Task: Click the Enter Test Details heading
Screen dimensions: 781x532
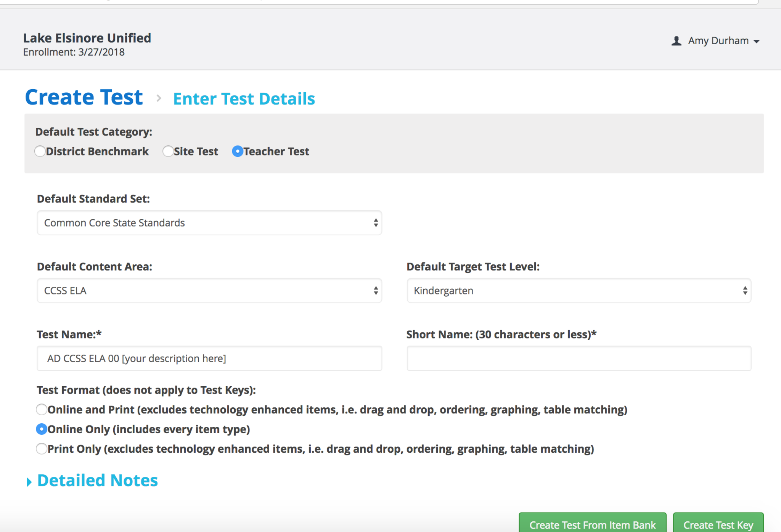Action: [244, 99]
